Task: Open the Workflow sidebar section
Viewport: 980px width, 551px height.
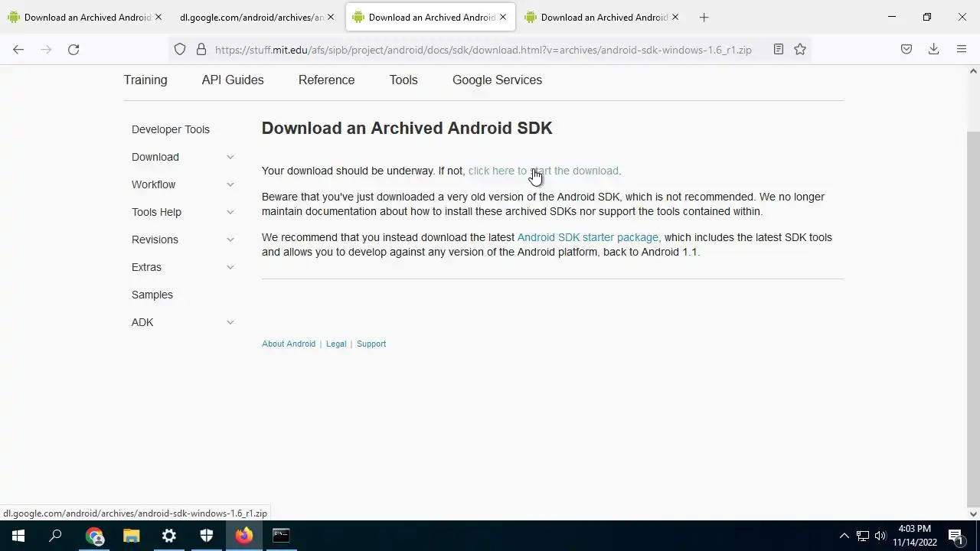Action: pyautogui.click(x=153, y=184)
